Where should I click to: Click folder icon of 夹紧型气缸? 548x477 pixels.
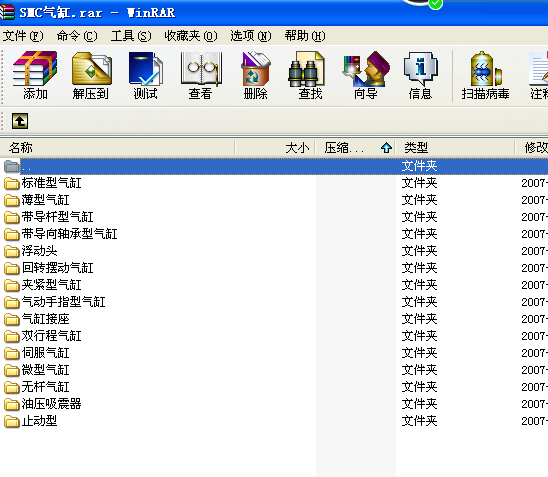[x=12, y=285]
